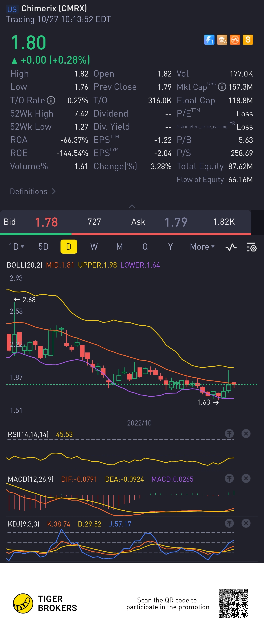The image size is (264, 644).
Task: Tap the 52Wk Low value 1.27
Action: point(81,127)
